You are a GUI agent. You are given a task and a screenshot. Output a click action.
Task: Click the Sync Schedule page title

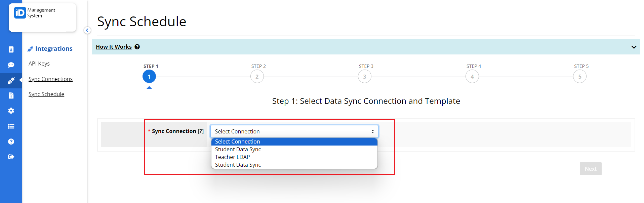[142, 22]
